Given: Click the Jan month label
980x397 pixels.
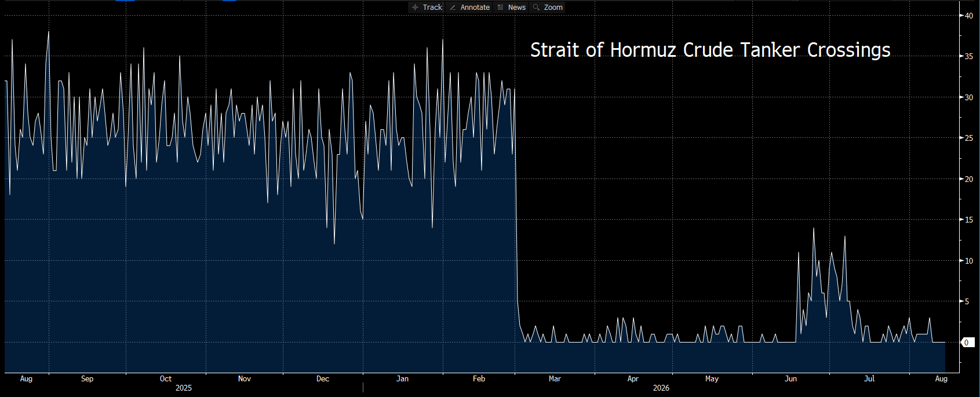Looking at the screenshot, I should pyautogui.click(x=402, y=378).
